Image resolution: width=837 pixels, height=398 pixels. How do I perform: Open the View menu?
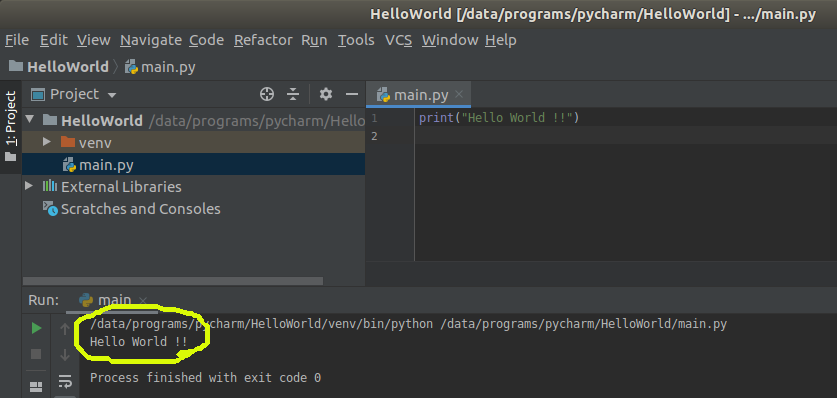coord(93,40)
